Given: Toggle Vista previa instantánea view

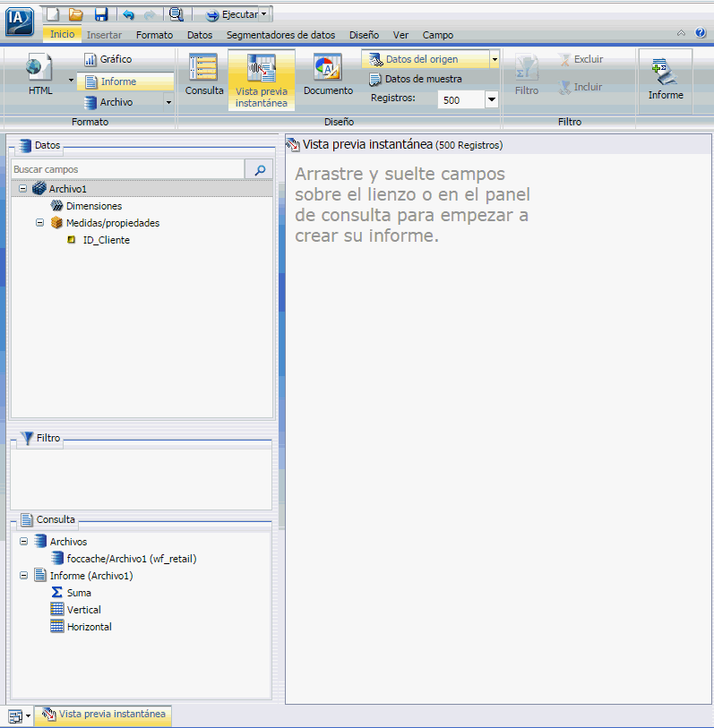Looking at the screenshot, I should 261,80.
